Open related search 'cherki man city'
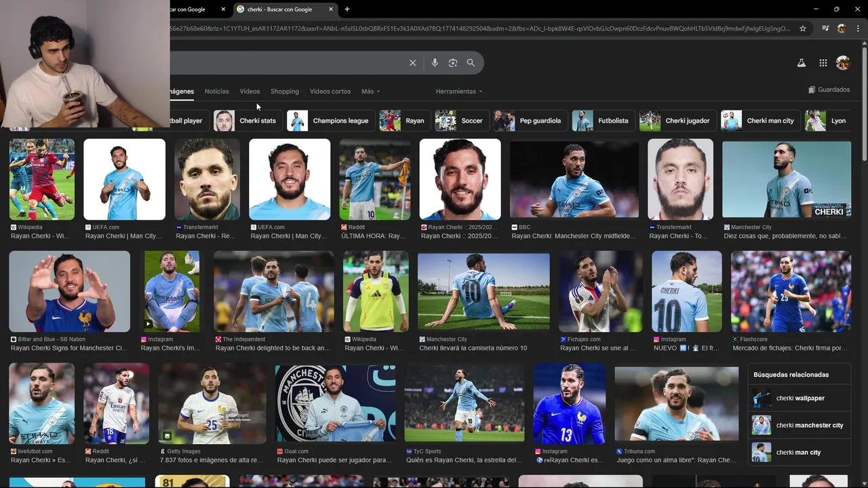Image resolution: width=868 pixels, height=488 pixels. pos(800,453)
